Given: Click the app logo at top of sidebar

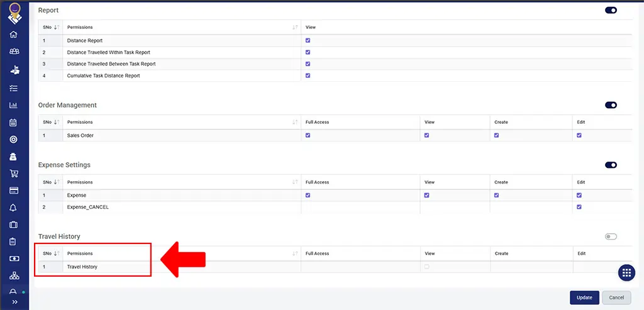Looking at the screenshot, I should 15,13.
